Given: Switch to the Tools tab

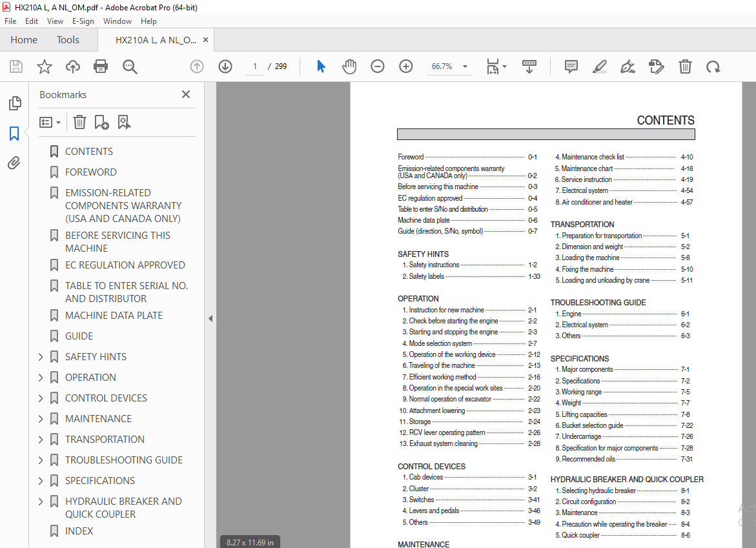Looking at the screenshot, I should [x=68, y=40].
